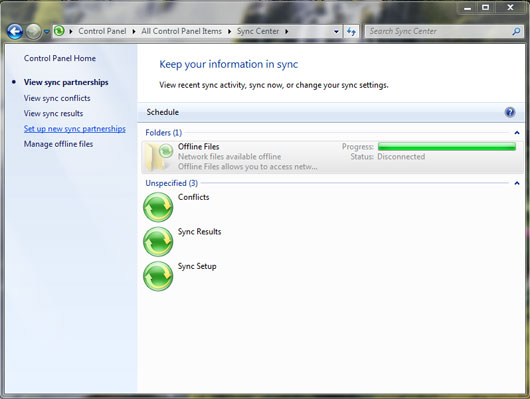Select the Offline Files item name

pos(198,146)
